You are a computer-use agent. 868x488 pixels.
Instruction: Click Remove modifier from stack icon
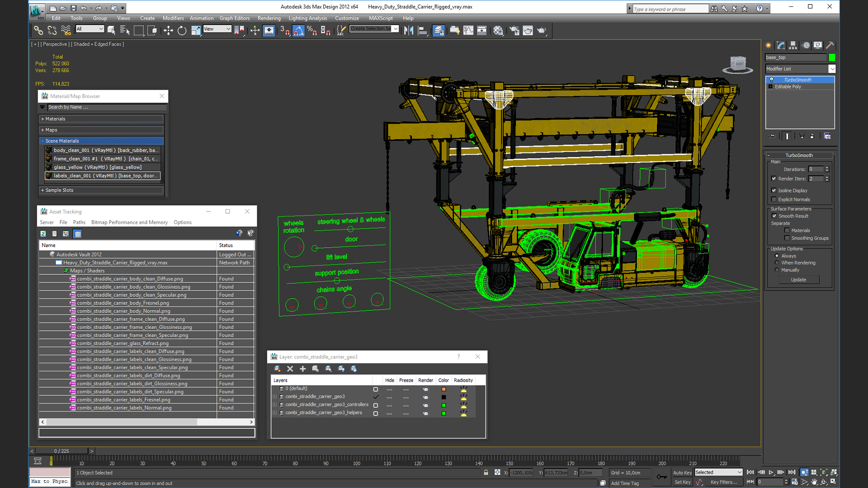click(x=812, y=136)
